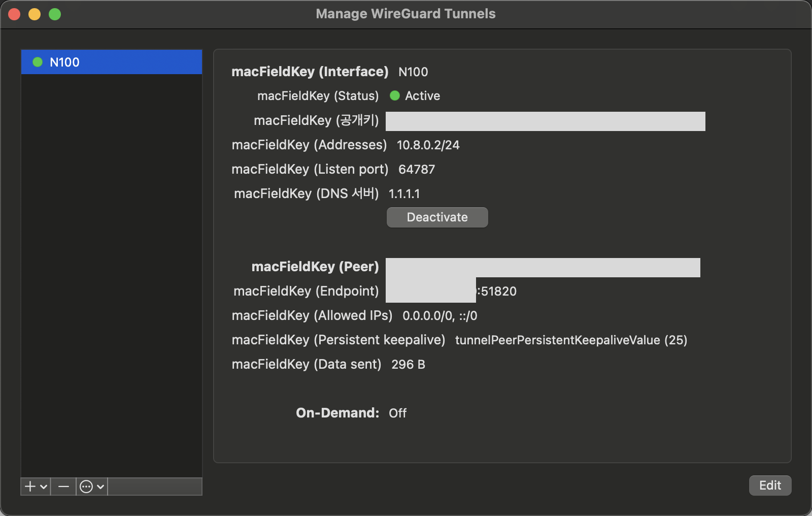This screenshot has width=812, height=516.
Task: Expand the chevron next to the ellipsis icon
Action: pos(100,487)
